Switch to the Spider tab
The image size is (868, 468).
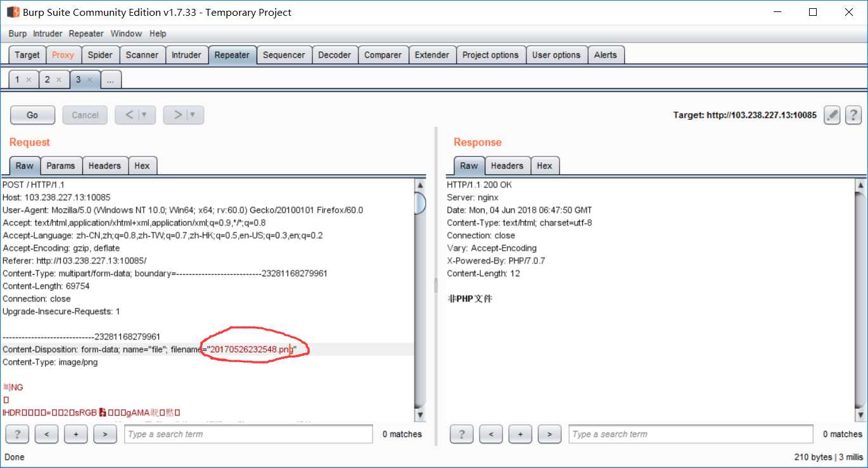pyautogui.click(x=100, y=55)
